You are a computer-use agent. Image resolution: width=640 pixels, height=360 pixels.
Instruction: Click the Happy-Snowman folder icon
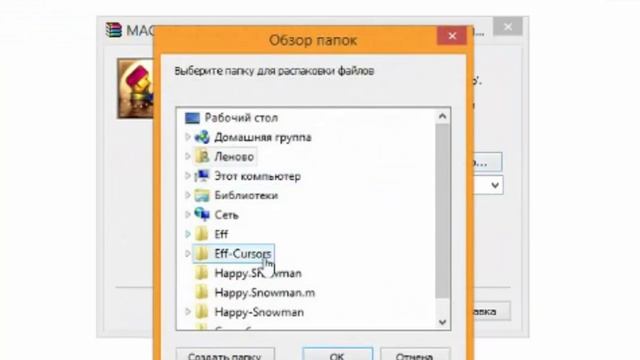[201, 312]
